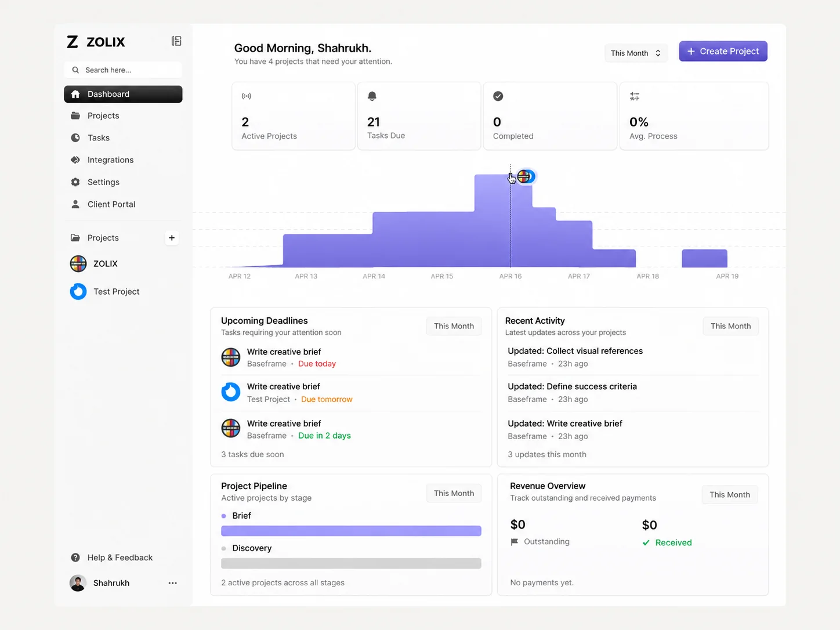Open Upcoming Deadlines This Month filter

454,326
